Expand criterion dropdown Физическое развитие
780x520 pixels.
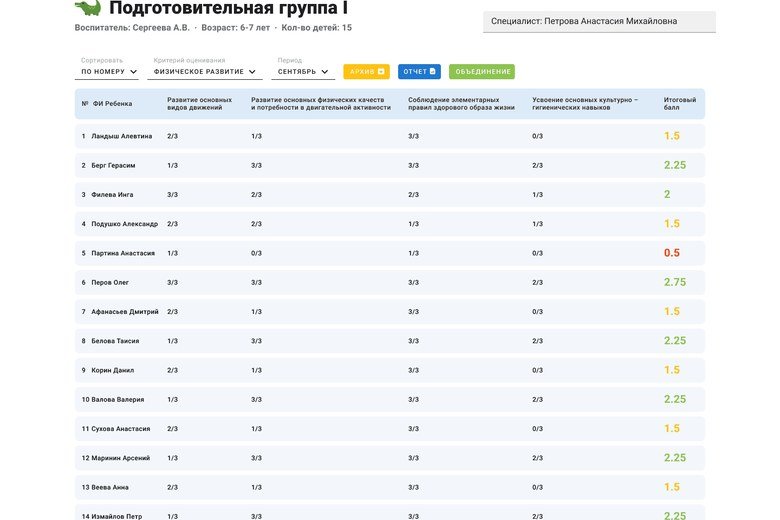point(204,72)
